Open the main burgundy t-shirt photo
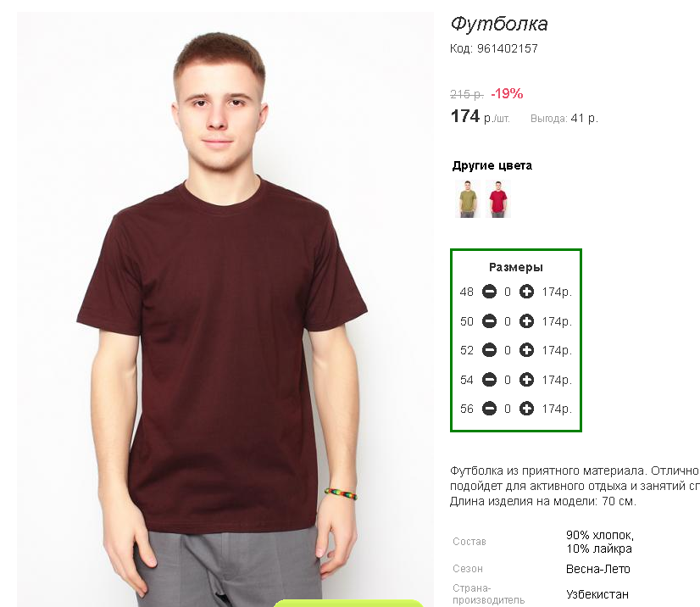700x607 pixels. click(225, 309)
